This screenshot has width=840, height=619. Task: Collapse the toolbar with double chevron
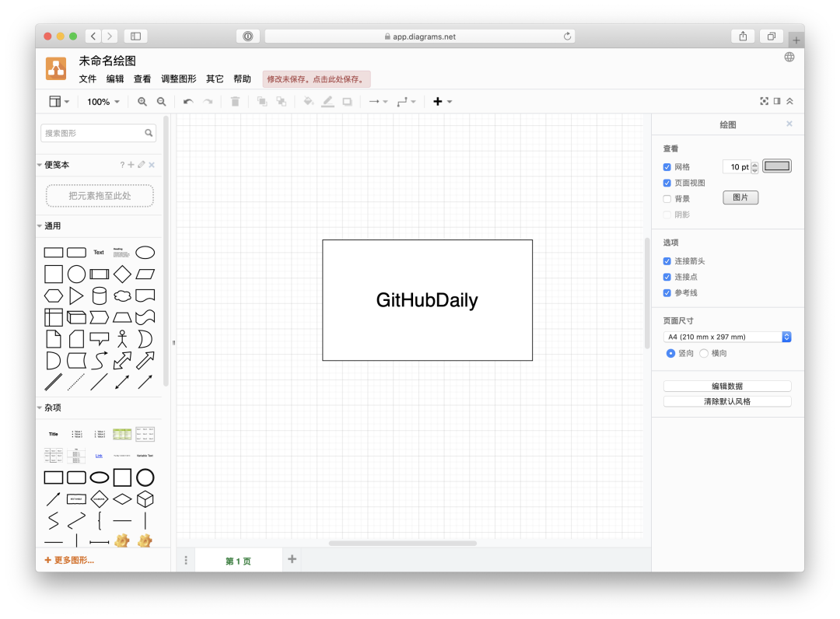point(789,101)
